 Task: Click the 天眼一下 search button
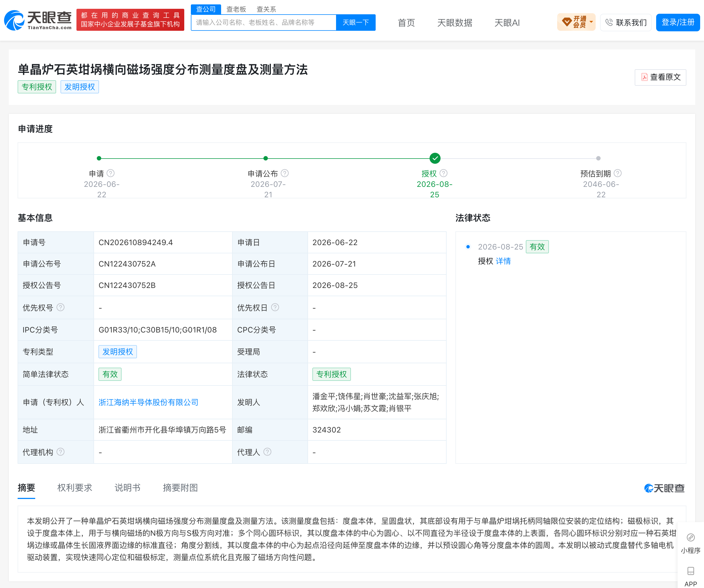coord(356,23)
